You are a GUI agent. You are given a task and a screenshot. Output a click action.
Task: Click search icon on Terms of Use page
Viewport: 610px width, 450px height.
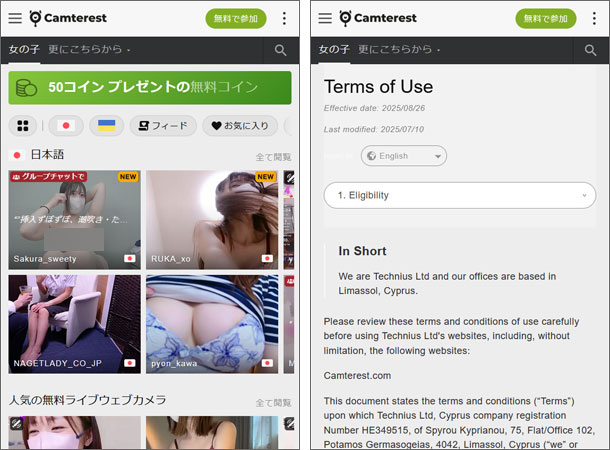[x=590, y=50]
